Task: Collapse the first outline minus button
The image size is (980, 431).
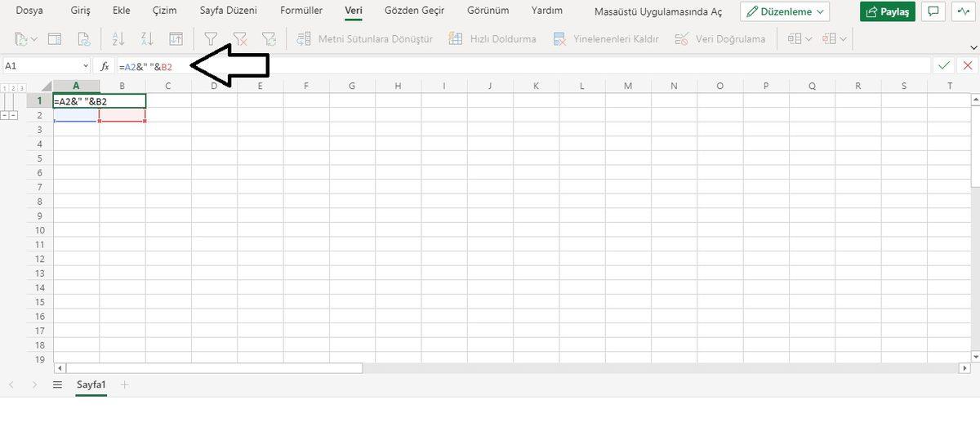Action: [5, 115]
